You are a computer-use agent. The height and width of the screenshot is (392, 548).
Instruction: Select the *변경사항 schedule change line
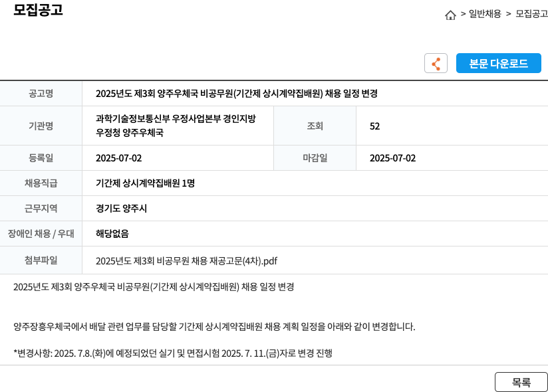[x=173, y=353]
